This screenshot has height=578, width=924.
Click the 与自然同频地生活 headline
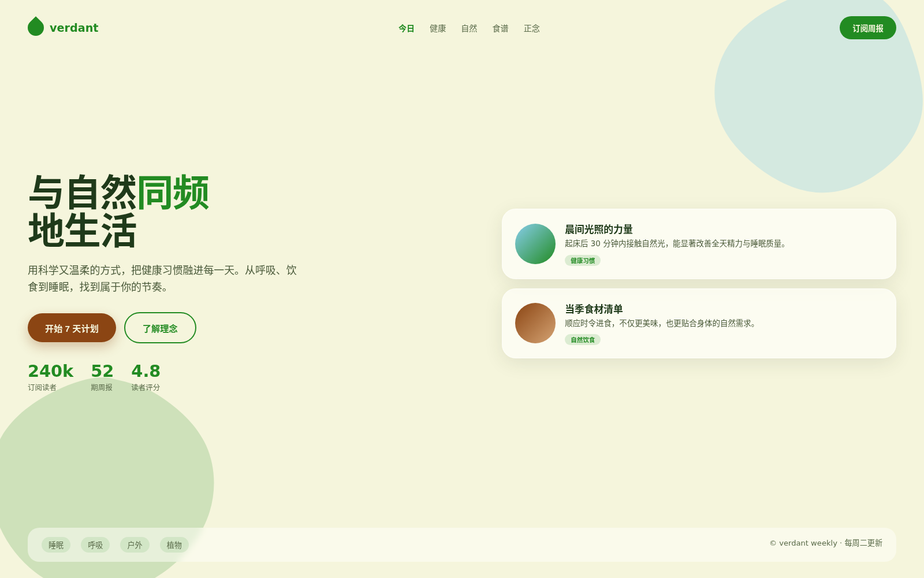click(x=118, y=212)
